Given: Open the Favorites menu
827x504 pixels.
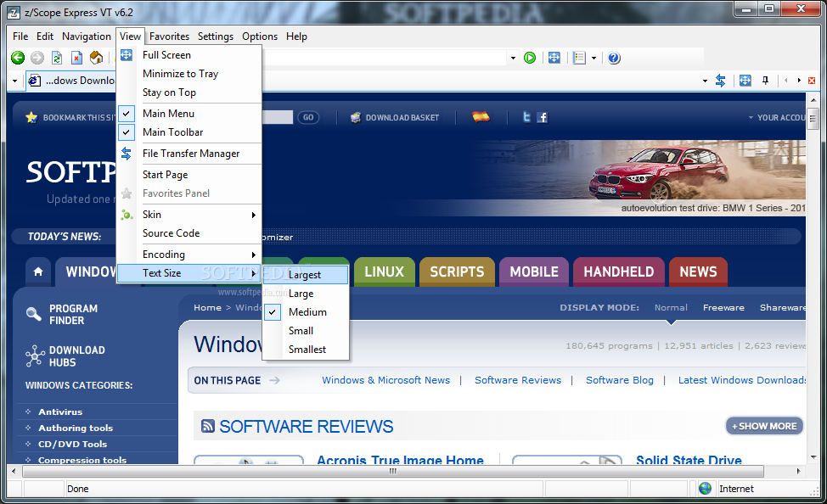Looking at the screenshot, I should 169,36.
